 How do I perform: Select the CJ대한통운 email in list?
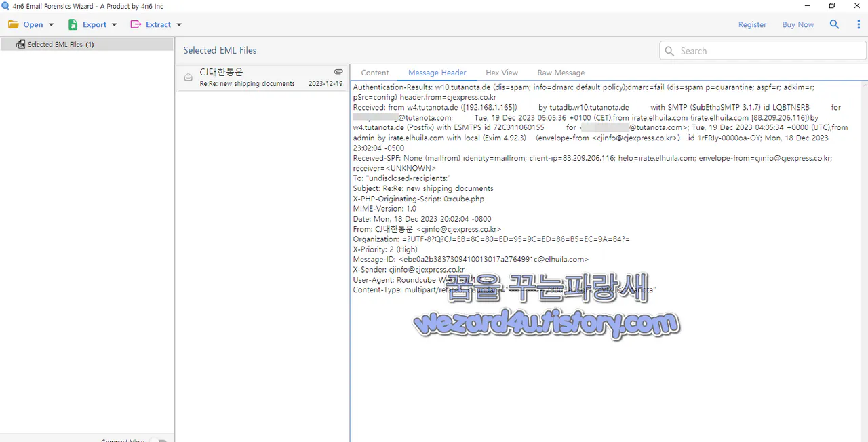(262, 78)
